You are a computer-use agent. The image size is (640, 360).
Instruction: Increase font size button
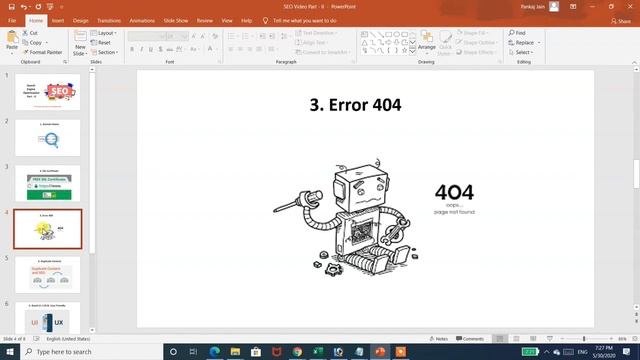[x=193, y=37]
